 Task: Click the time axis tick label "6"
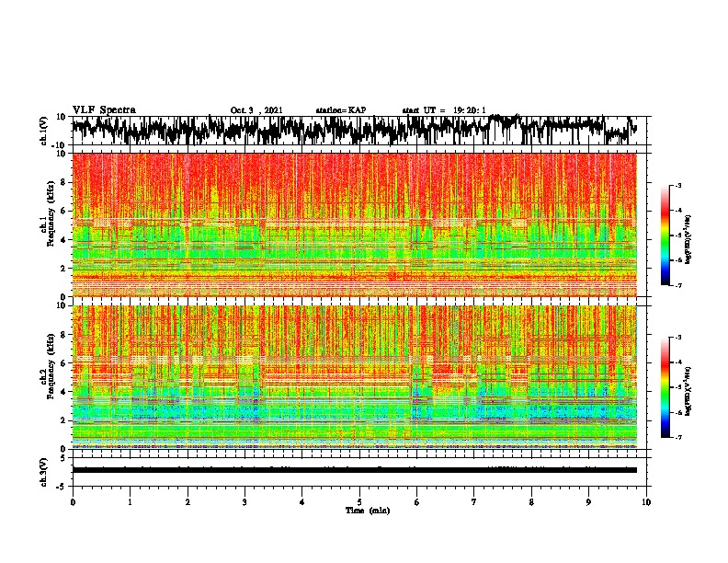(x=417, y=502)
